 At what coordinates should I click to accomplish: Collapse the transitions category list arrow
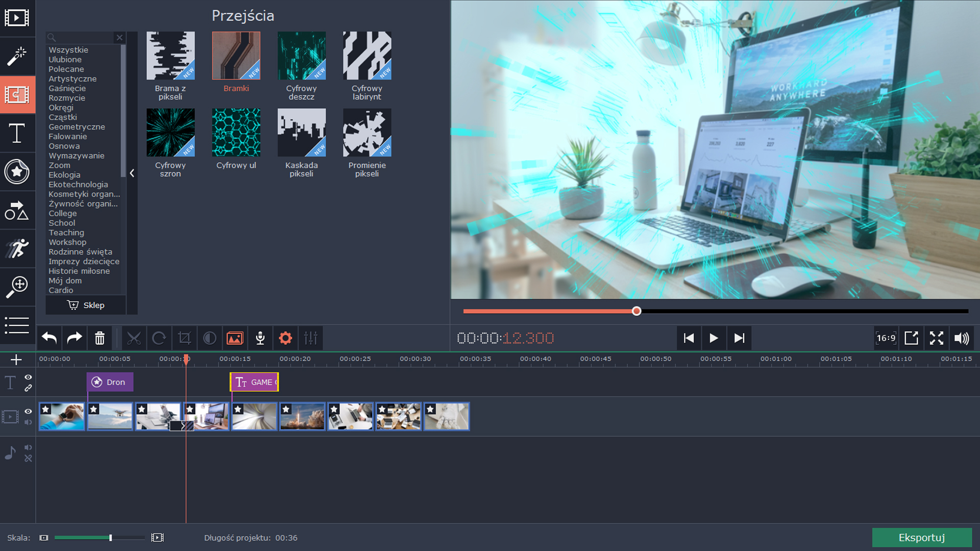132,173
